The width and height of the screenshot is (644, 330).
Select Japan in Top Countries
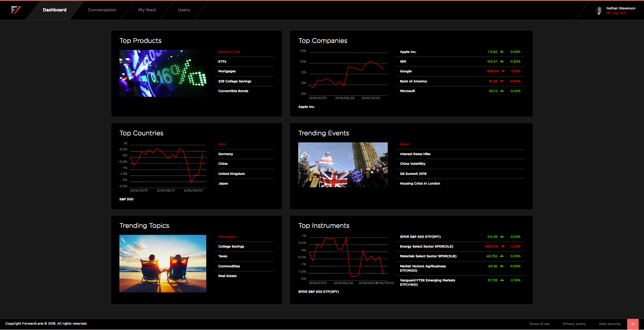244,184
